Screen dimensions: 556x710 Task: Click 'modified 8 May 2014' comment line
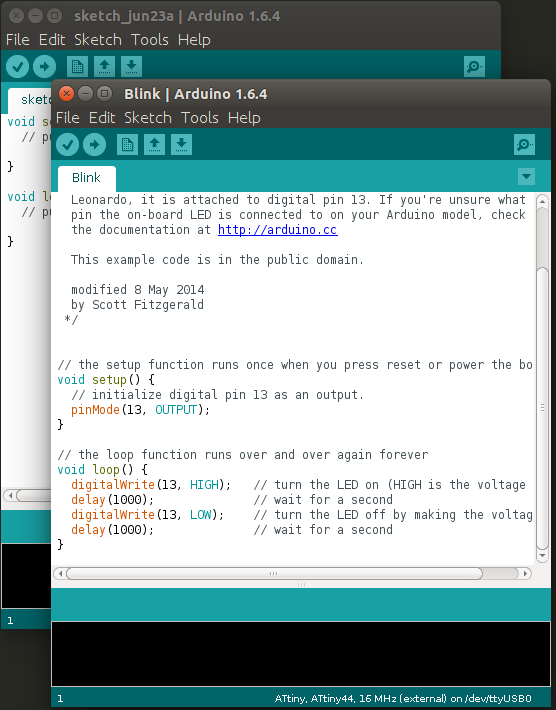(138, 290)
